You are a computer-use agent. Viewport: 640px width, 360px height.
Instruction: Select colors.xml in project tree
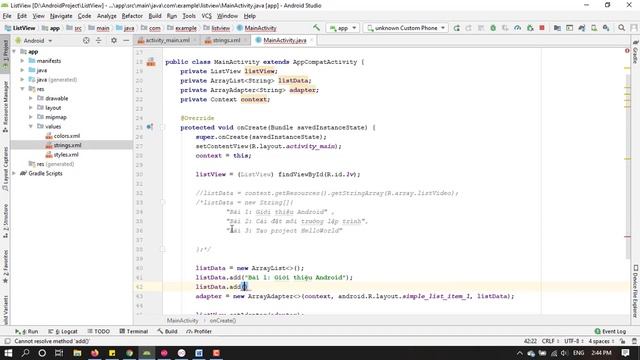pyautogui.click(x=67, y=136)
